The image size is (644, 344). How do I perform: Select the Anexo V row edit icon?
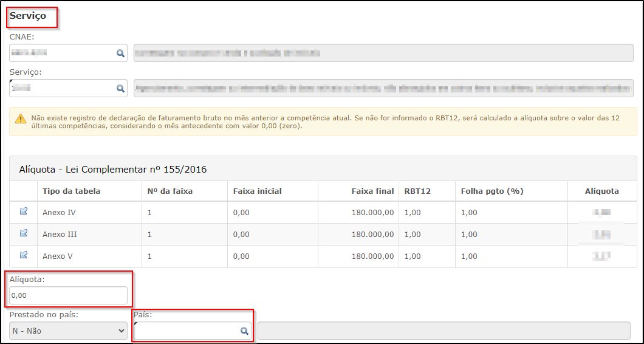click(x=24, y=255)
